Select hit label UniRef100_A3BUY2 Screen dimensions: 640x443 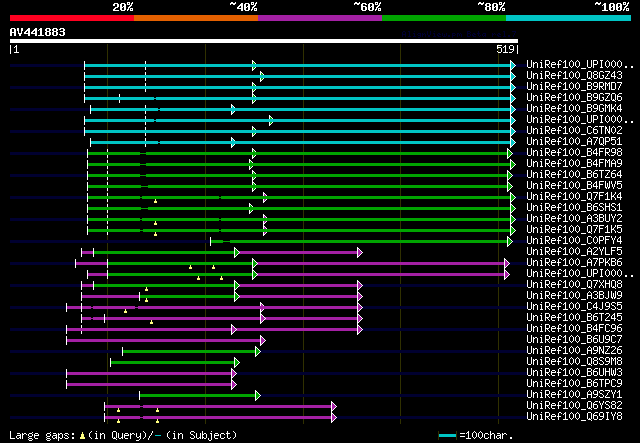click(x=574, y=219)
